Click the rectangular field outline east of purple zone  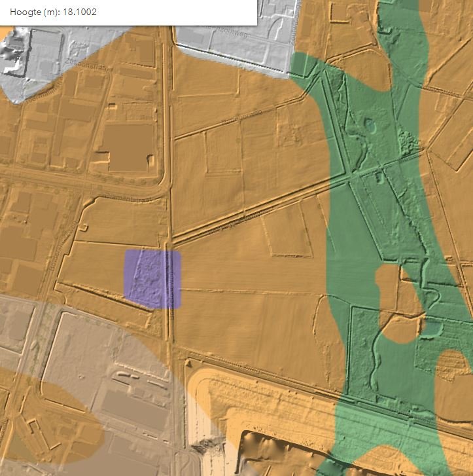tap(287, 232)
